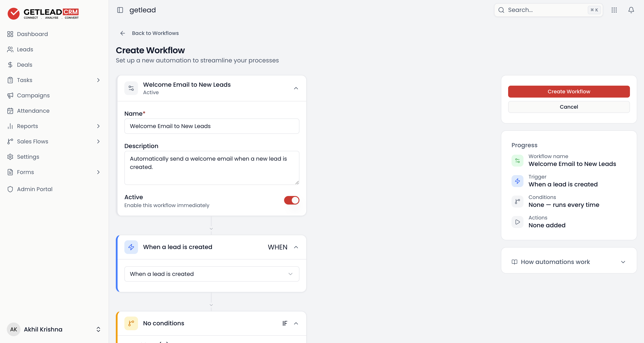This screenshot has width=644, height=343.
Task: Open Campaigns in the sidebar
Action: [33, 95]
